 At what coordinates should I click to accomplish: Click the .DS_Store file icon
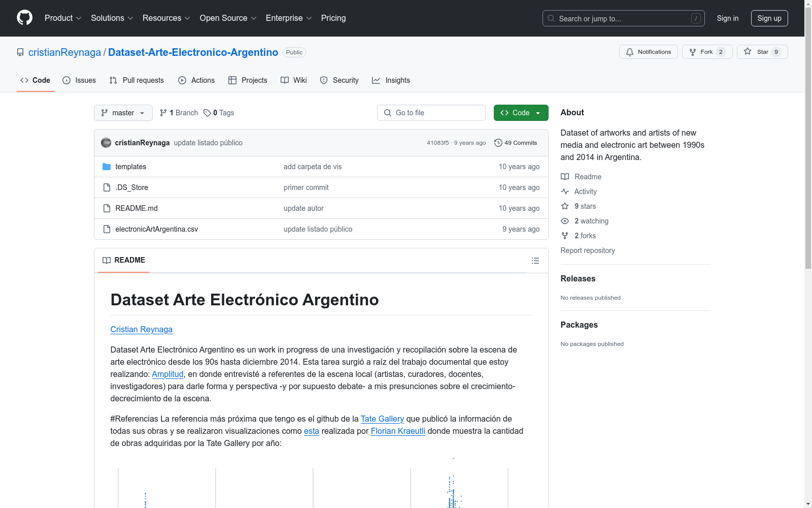point(107,187)
